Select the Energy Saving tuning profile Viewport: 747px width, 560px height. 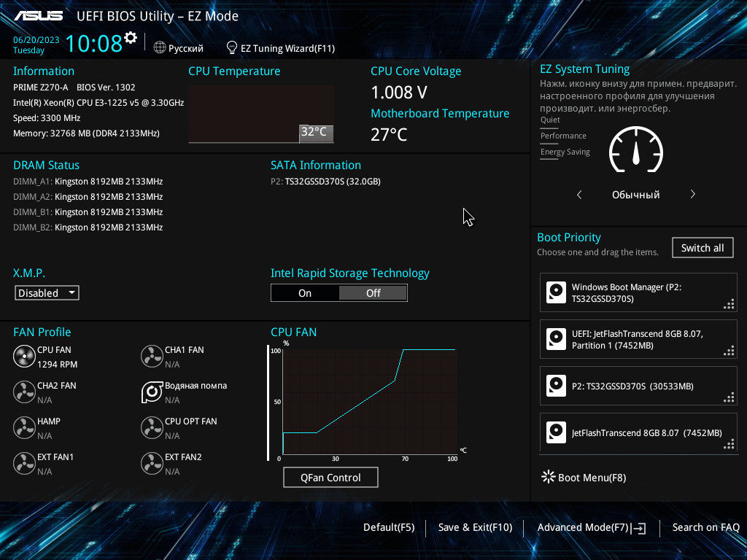point(565,152)
